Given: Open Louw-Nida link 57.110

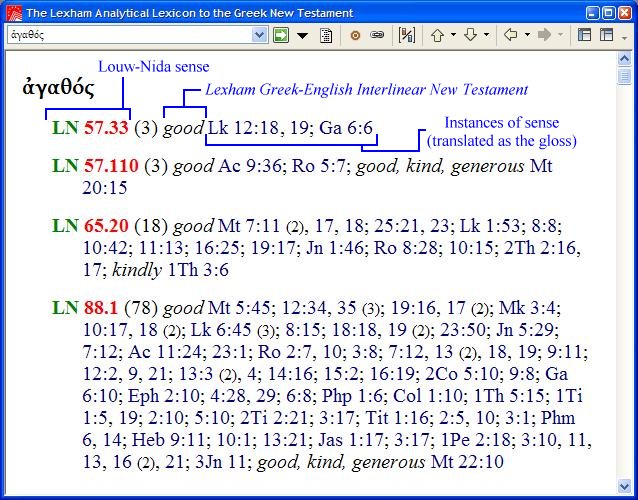Looking at the screenshot, I should pyautogui.click(x=111, y=166).
